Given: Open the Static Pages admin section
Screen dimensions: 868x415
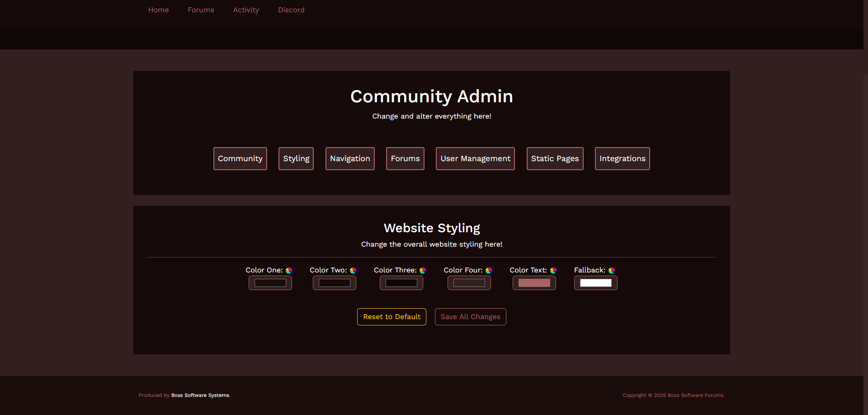Looking at the screenshot, I should [555, 158].
